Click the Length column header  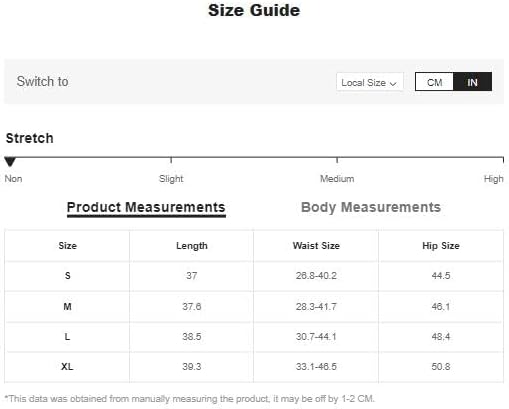(192, 246)
